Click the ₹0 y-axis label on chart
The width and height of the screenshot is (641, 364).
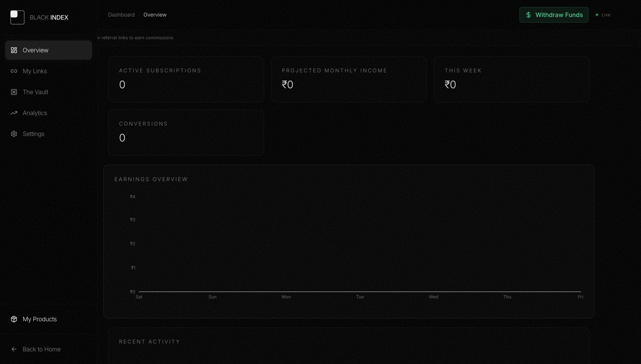(133, 292)
